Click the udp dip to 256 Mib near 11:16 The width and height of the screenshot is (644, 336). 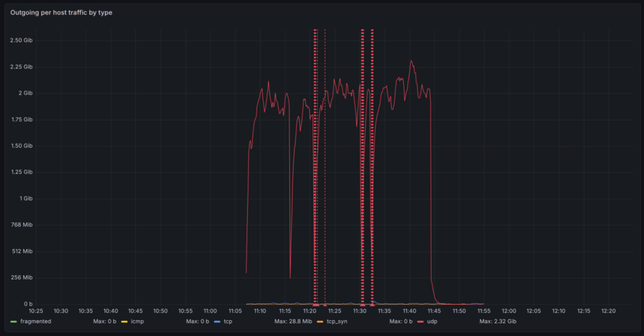click(x=290, y=277)
